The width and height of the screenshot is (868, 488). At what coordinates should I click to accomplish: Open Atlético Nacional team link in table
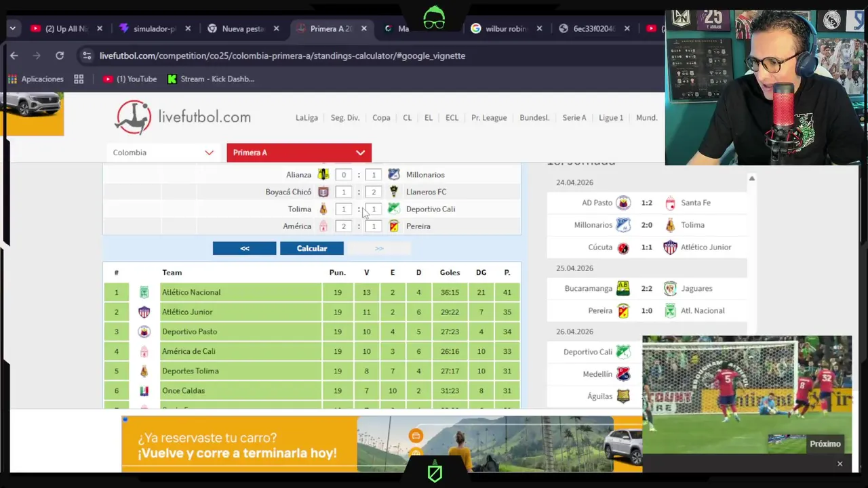click(x=191, y=292)
